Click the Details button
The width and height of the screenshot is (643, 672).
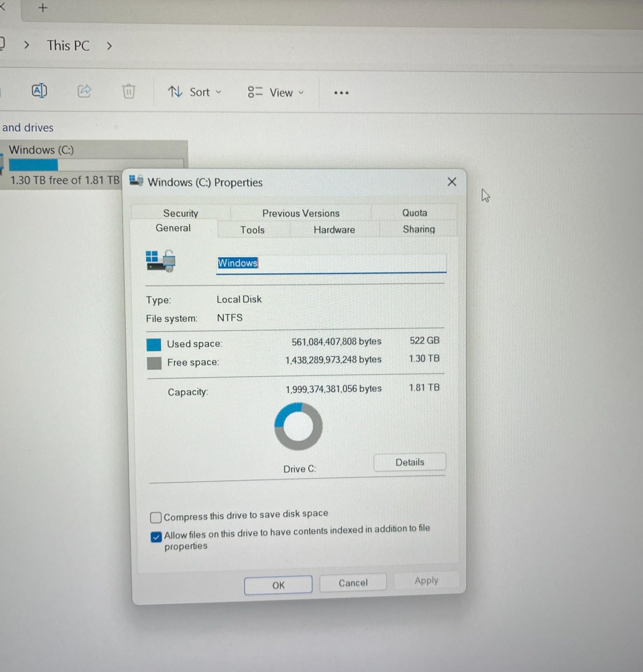(x=409, y=462)
